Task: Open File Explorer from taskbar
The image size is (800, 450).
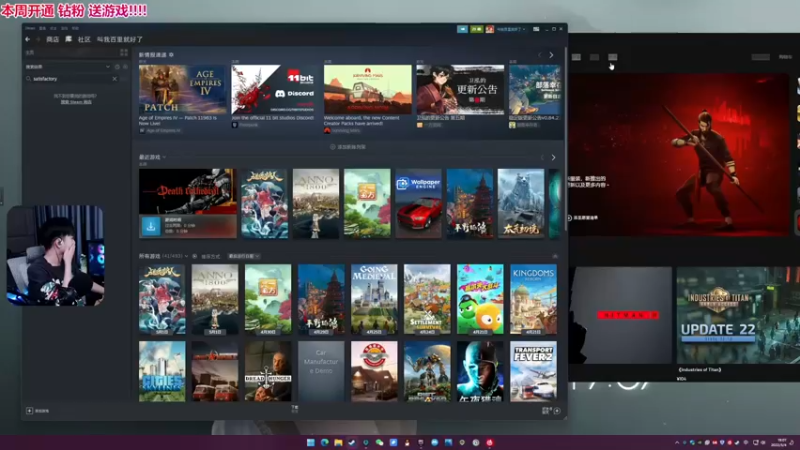Action: [x=338, y=442]
